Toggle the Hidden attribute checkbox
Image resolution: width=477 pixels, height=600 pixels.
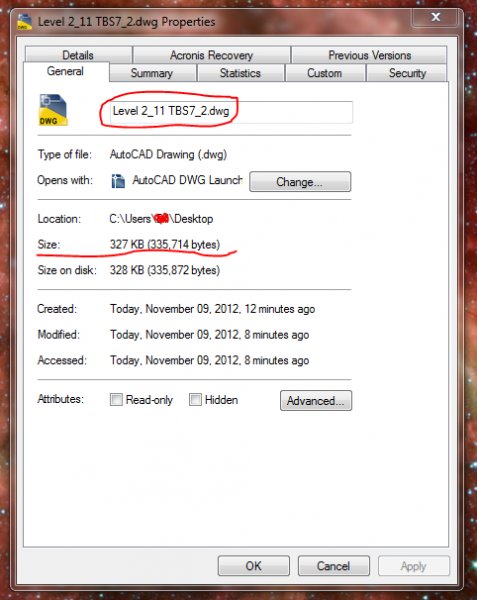[x=195, y=399]
